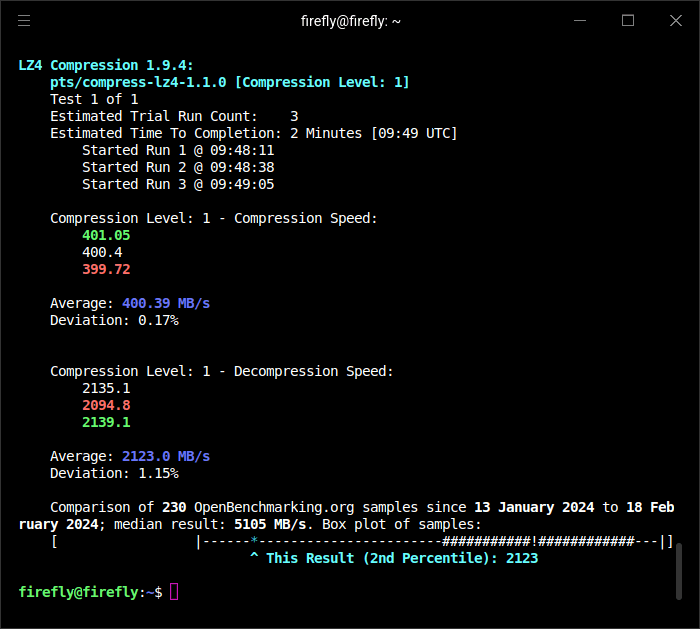This screenshot has width=700, height=629.
Task: Open the terminal hamburger menu
Action: [x=24, y=21]
